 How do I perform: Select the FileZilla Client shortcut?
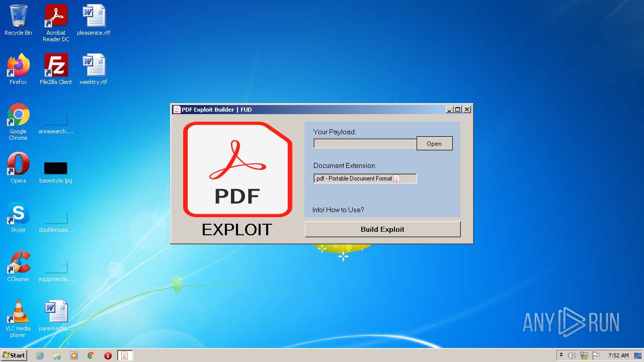(56, 69)
